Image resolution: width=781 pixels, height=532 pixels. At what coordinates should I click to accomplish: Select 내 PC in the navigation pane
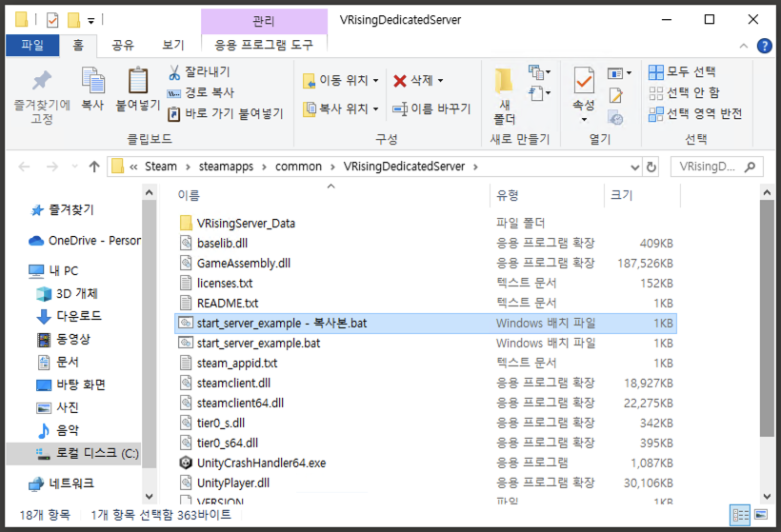[x=53, y=270]
